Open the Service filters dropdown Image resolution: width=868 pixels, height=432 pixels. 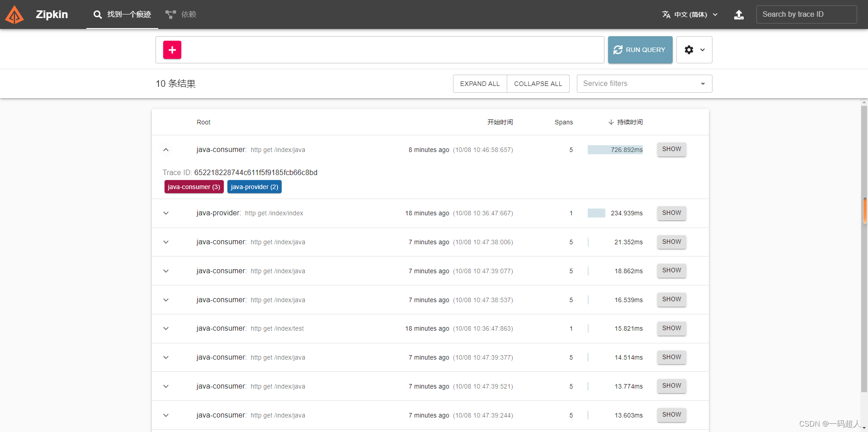[x=644, y=84]
